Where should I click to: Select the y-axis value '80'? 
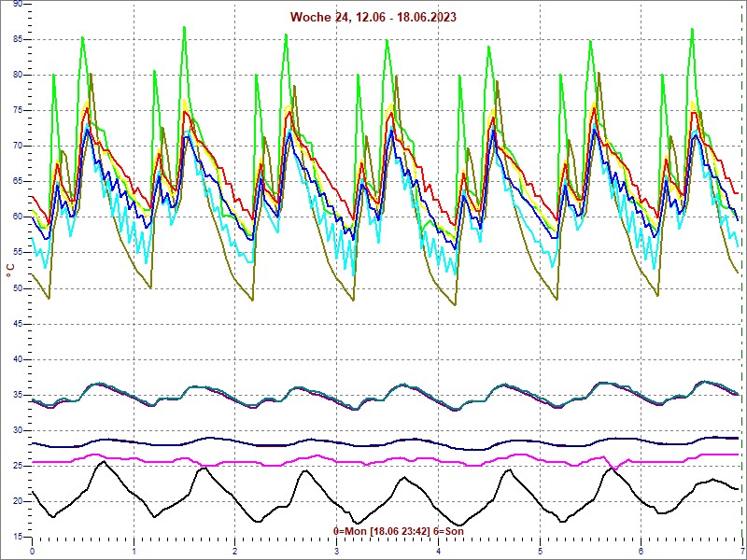tap(17, 75)
